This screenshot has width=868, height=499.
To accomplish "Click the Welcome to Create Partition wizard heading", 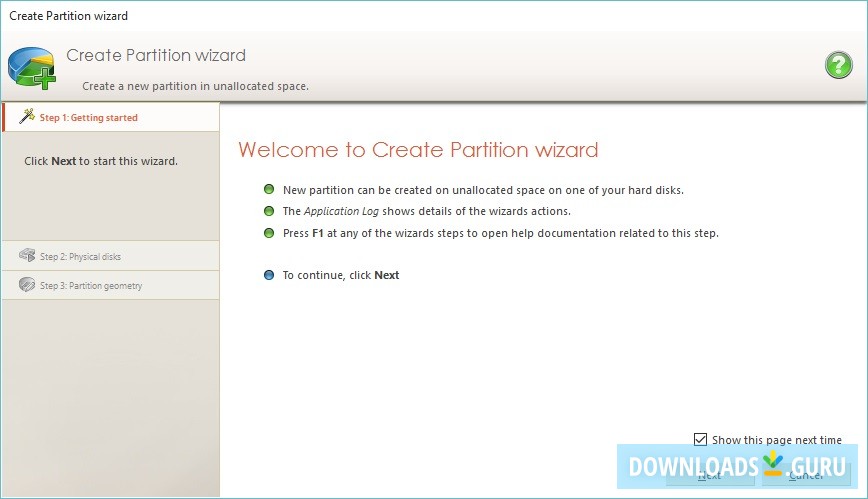I will 418,150.
